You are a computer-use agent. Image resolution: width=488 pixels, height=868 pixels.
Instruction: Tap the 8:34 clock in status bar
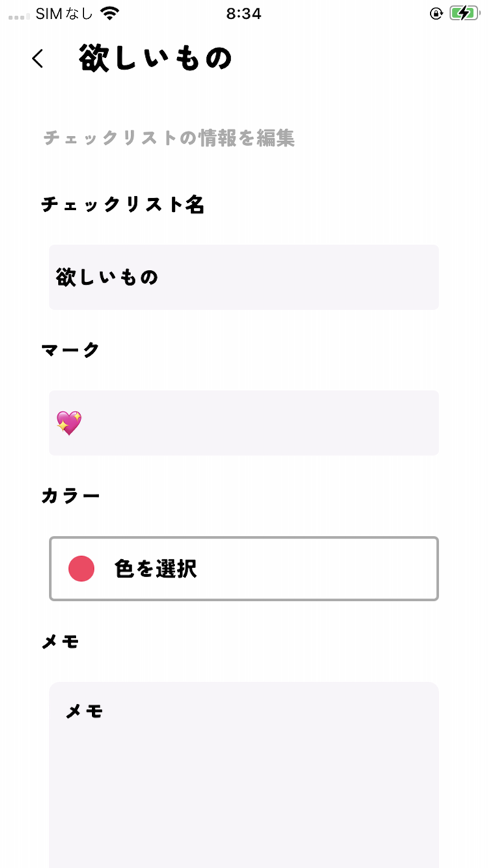pos(244,13)
